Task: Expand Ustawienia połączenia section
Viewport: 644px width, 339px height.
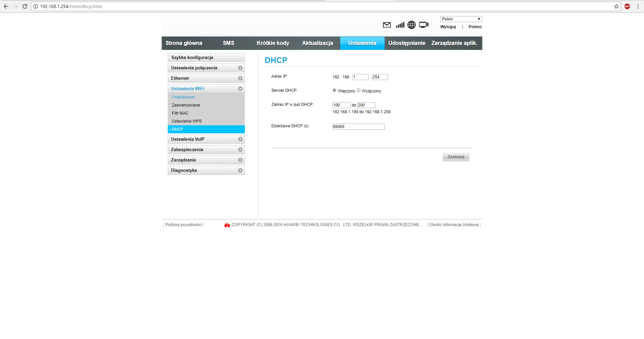Action: [x=206, y=68]
